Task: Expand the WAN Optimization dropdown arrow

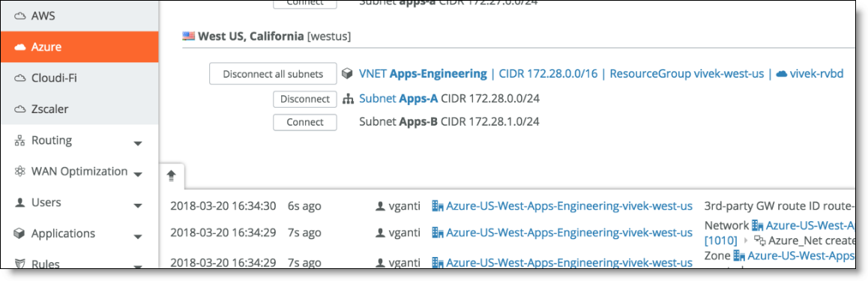Action: point(139,175)
